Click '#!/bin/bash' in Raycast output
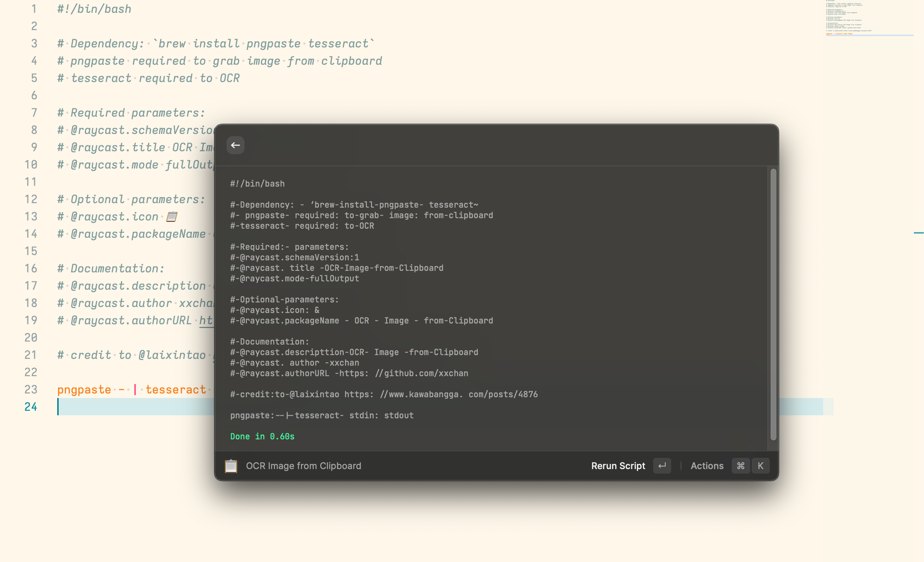 pos(257,184)
